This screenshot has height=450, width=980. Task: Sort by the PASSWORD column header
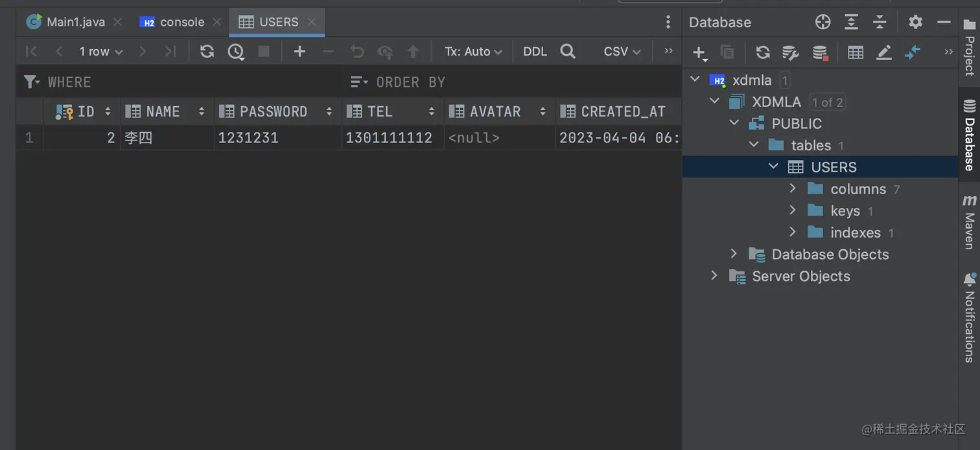pyautogui.click(x=277, y=111)
